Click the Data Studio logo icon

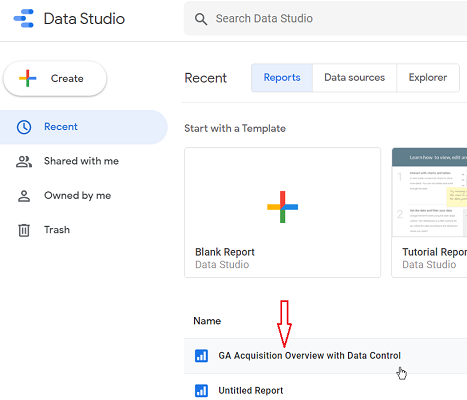24,18
